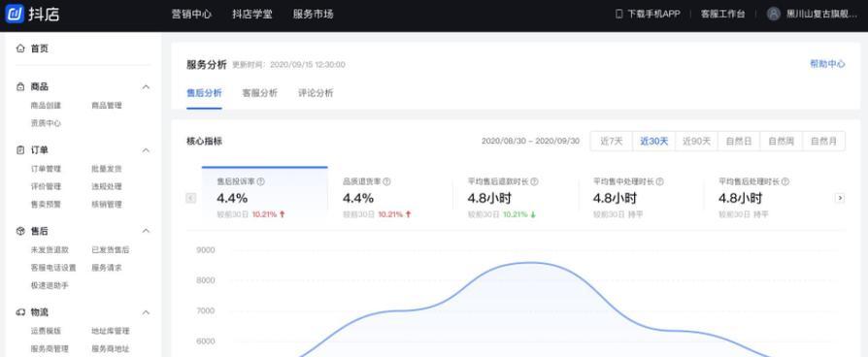
Task: Select the 自然日 time range
Action: click(x=739, y=141)
